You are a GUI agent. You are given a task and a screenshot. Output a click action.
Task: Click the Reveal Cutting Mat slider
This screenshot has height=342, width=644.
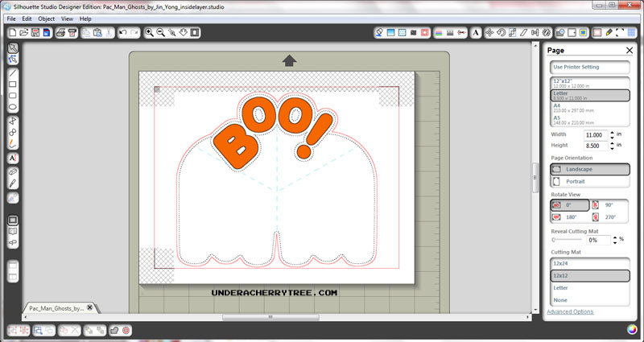coord(567,240)
